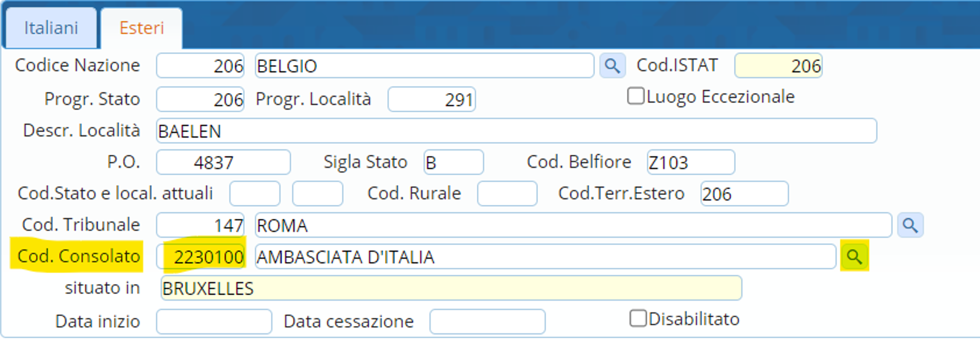This screenshot has width=980, height=342.
Task: Click the search icon next to BELGIO
Action: (x=612, y=66)
